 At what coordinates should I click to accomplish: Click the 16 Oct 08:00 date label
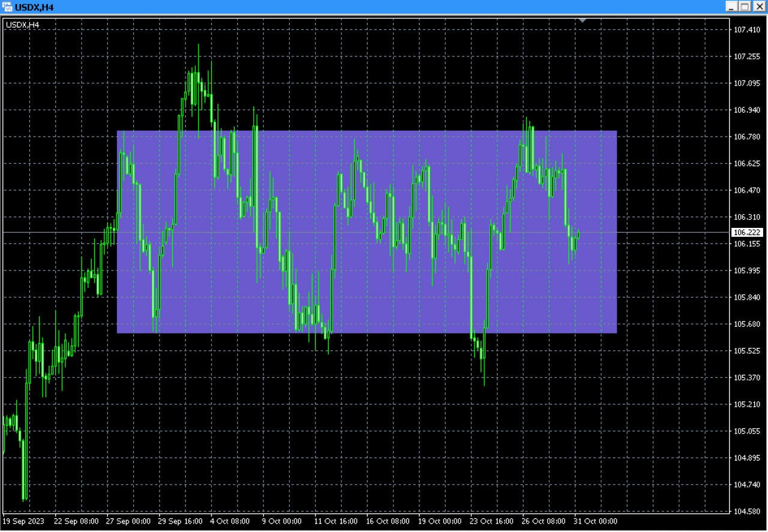pos(388,521)
